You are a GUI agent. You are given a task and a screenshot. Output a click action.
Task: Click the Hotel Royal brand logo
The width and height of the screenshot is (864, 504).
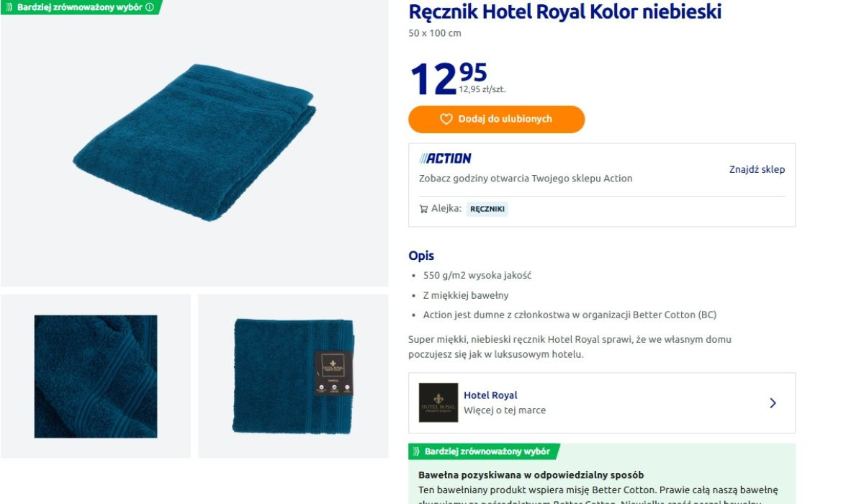click(438, 402)
